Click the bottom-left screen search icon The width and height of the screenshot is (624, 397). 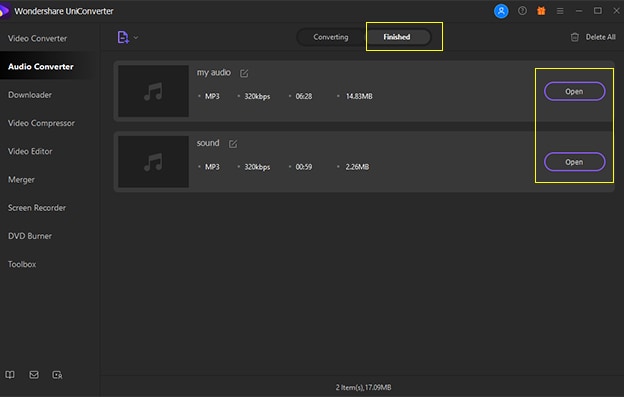57,375
